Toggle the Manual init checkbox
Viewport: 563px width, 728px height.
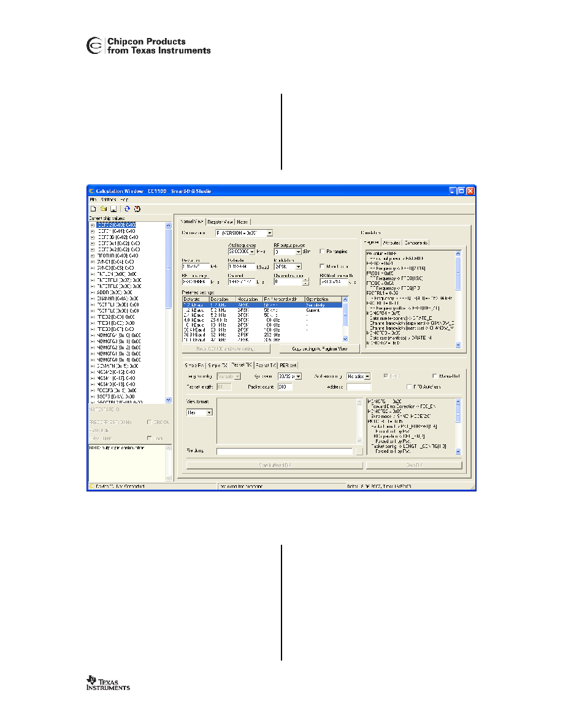[x=435, y=376]
